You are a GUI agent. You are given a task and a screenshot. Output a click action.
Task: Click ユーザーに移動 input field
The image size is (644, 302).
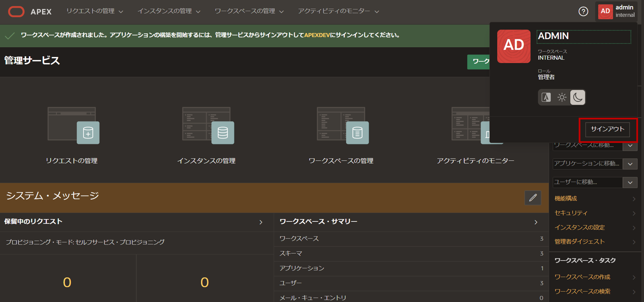[587, 182]
